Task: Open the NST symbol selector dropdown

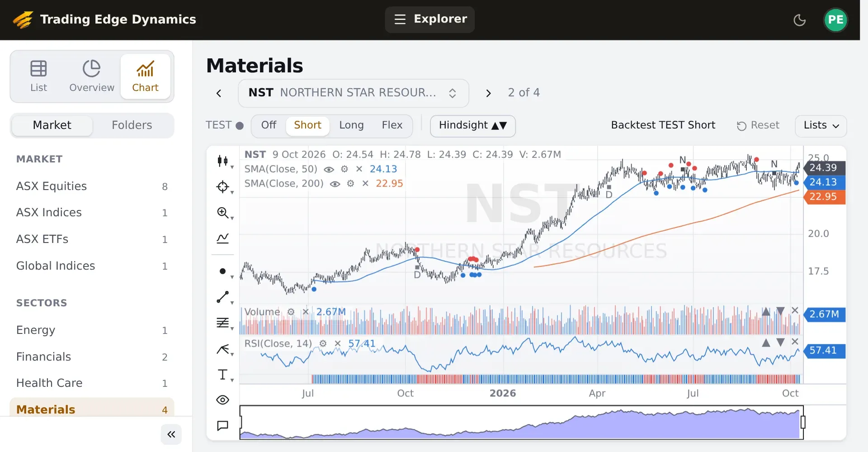Action: (x=353, y=93)
